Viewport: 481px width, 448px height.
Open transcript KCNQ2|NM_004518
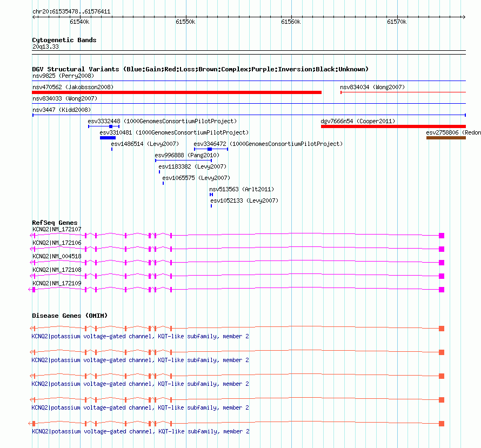click(x=57, y=256)
